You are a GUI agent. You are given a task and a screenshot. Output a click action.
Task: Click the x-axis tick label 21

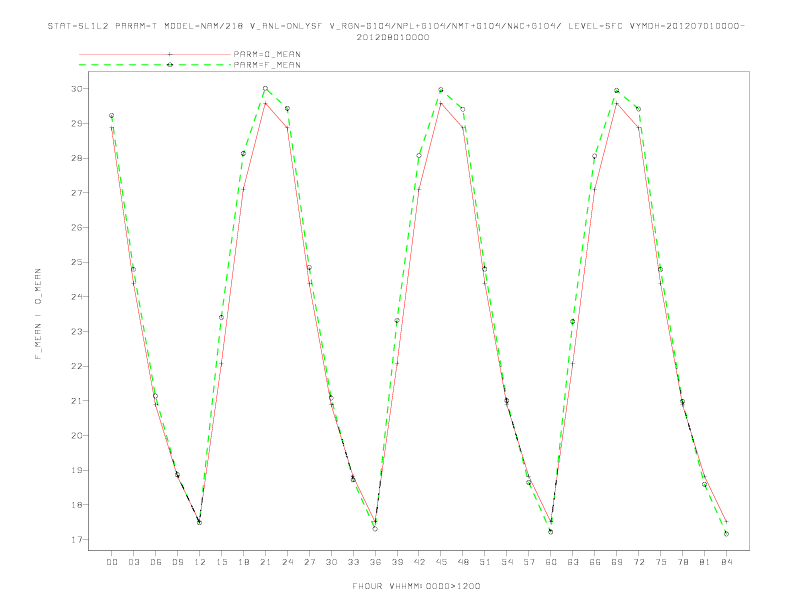click(265, 562)
